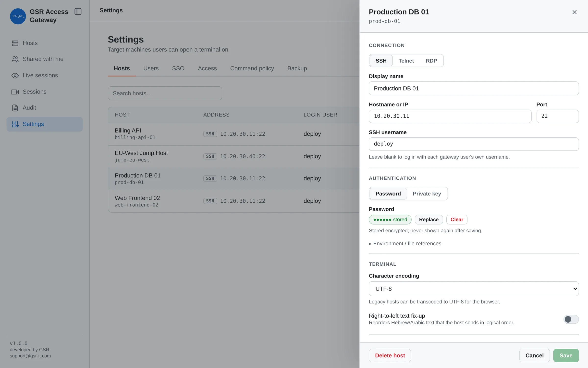The width and height of the screenshot is (588, 368).
Task: Toggle Right-to-left text fix-up switch
Action: (571, 319)
